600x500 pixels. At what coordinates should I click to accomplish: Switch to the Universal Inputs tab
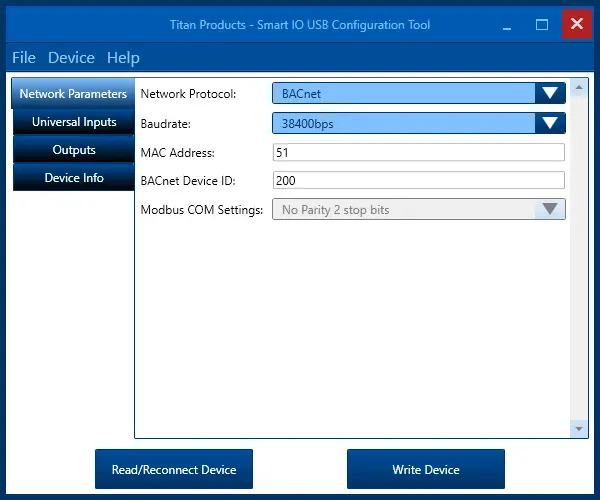[x=73, y=122]
